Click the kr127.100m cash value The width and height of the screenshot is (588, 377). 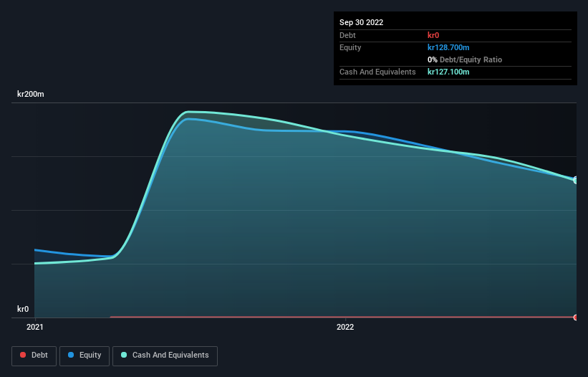[x=448, y=72]
